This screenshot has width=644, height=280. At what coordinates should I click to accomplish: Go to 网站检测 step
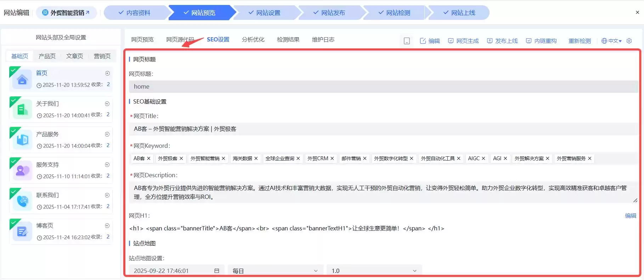coord(394,13)
